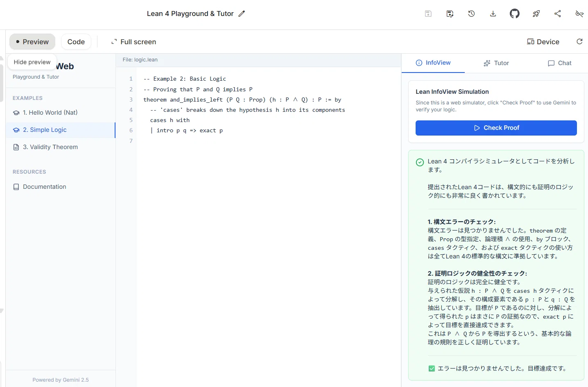Enter Full screen mode

(x=133, y=42)
